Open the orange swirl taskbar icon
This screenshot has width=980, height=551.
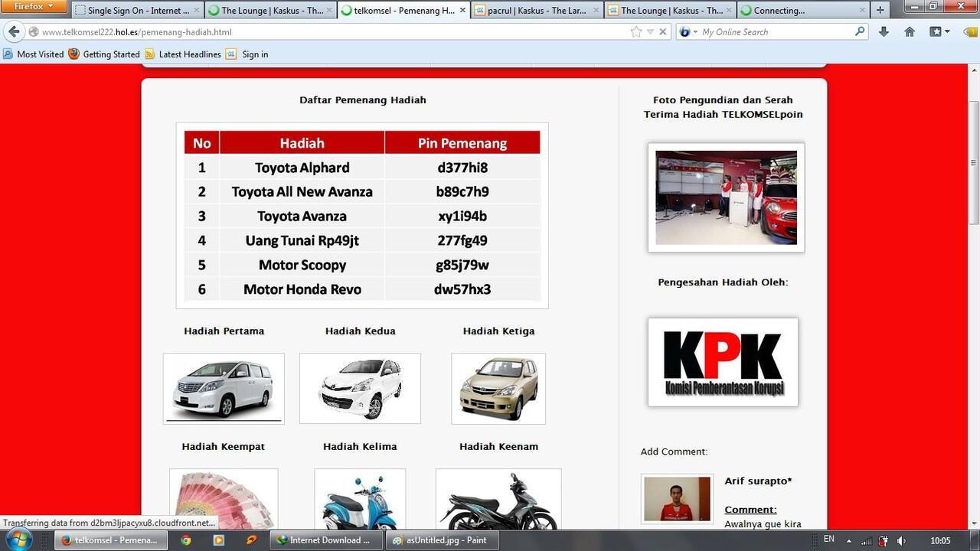point(252,540)
